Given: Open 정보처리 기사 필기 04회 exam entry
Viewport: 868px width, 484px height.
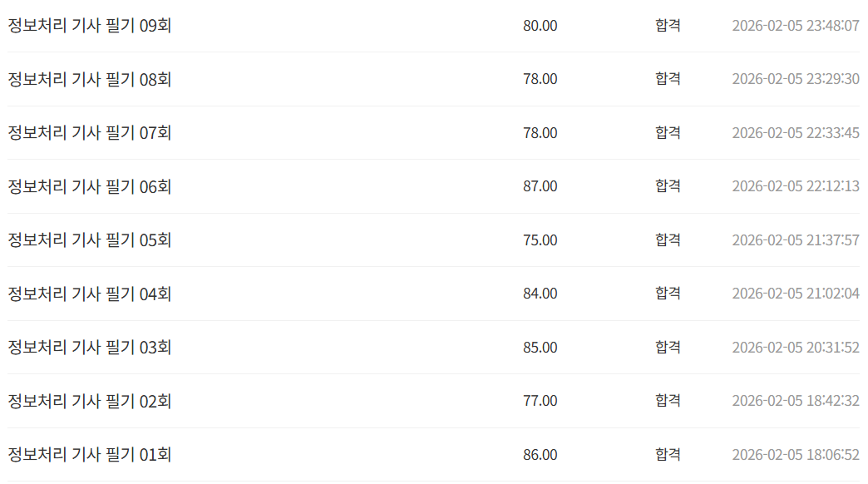Looking at the screenshot, I should pos(89,294).
